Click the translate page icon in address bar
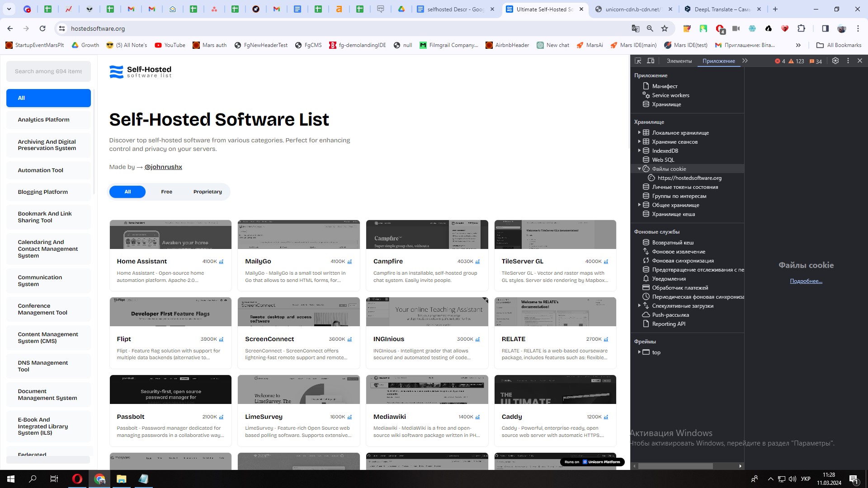The width and height of the screenshot is (868, 488). 636,28
